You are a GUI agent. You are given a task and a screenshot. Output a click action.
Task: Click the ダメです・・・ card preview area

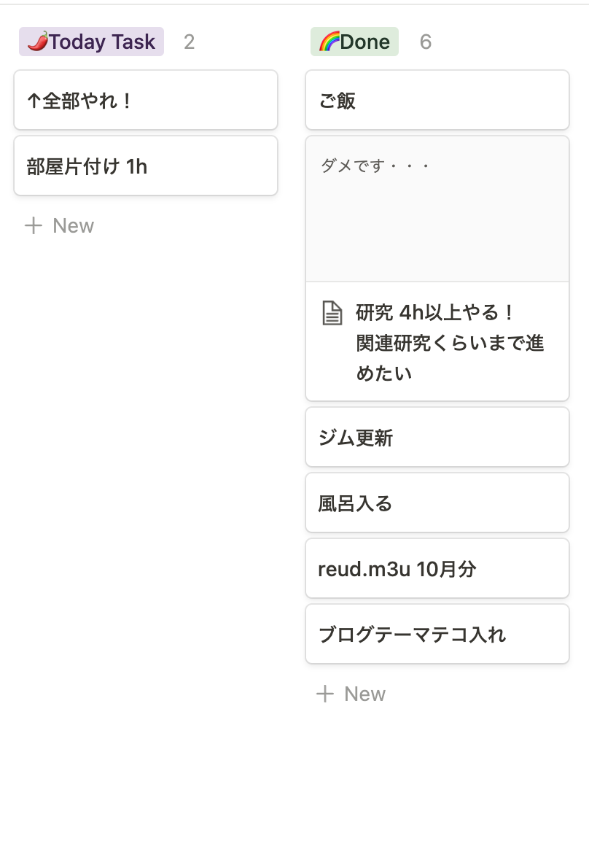point(437,209)
